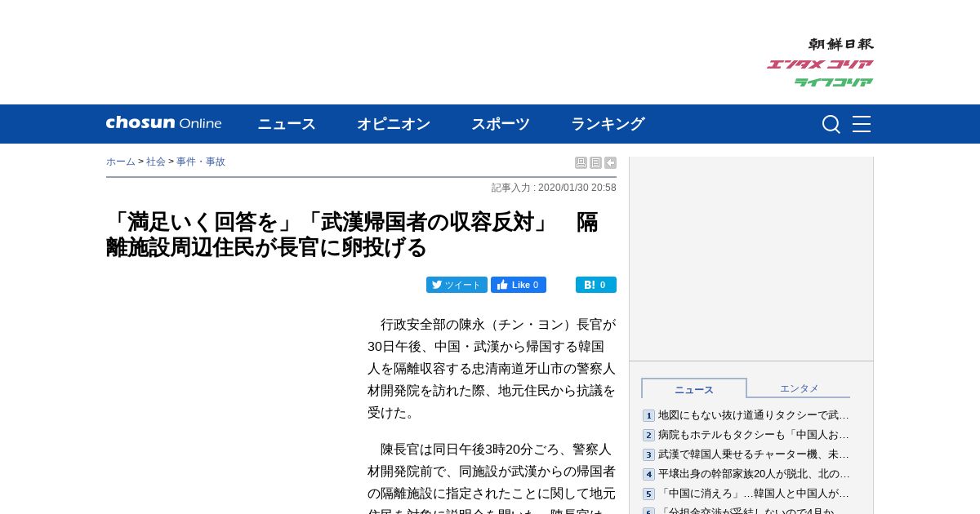Click the paragraph starting 陳長官は同日午後3時20分
Image resolution: width=980 pixels, height=514 pixels.
click(492, 477)
